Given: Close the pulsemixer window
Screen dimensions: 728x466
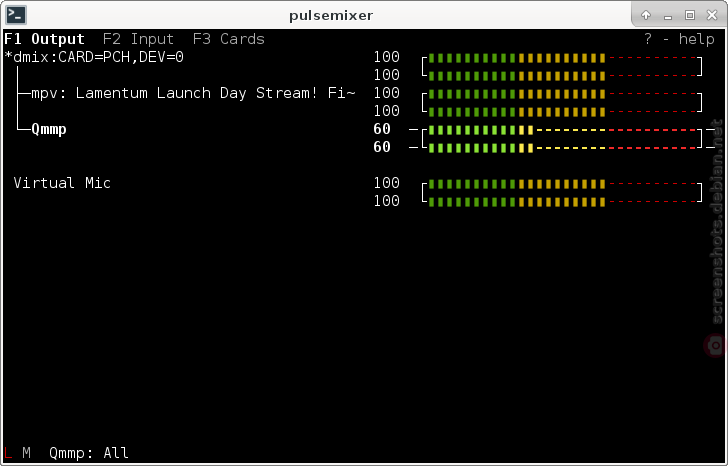Looking at the screenshot, I should pyautogui.click(x=712, y=15).
